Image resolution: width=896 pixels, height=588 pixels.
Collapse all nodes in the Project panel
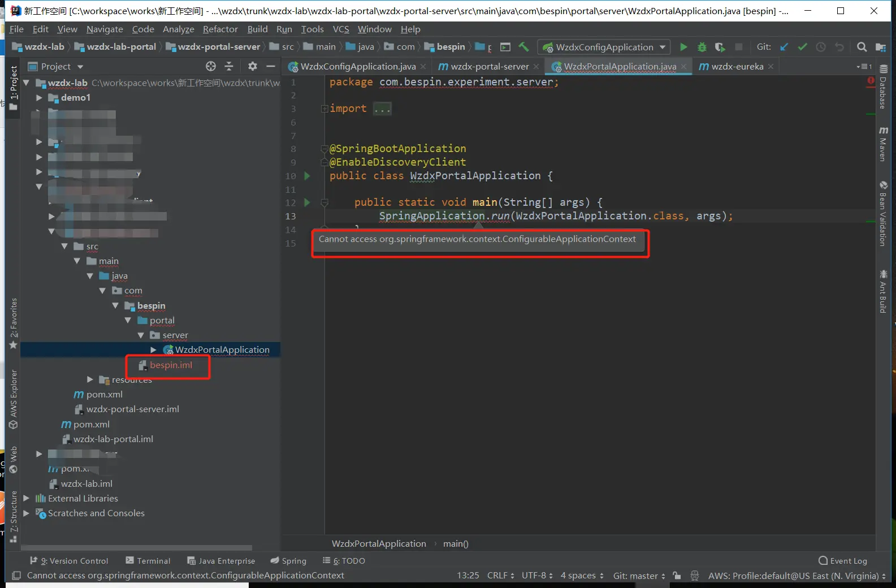tap(229, 66)
